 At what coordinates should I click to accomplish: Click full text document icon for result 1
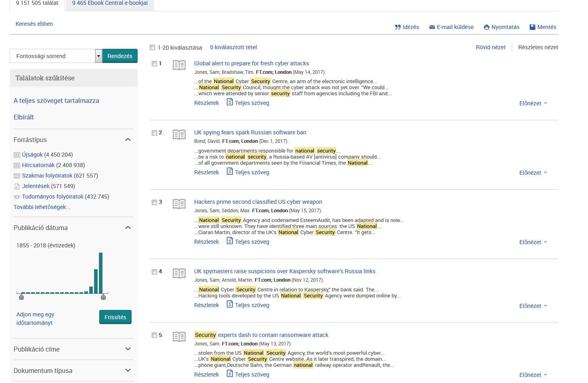[x=230, y=102]
